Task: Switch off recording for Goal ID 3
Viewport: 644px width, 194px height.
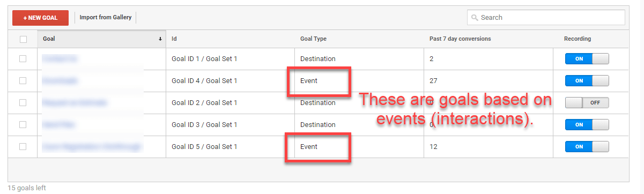Action: click(587, 124)
